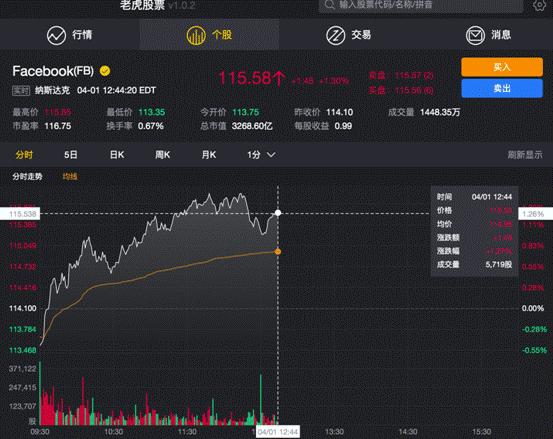The width and height of the screenshot is (553, 439).
Task: Open the 行情 market quotes tab
Action: pyautogui.click(x=69, y=35)
